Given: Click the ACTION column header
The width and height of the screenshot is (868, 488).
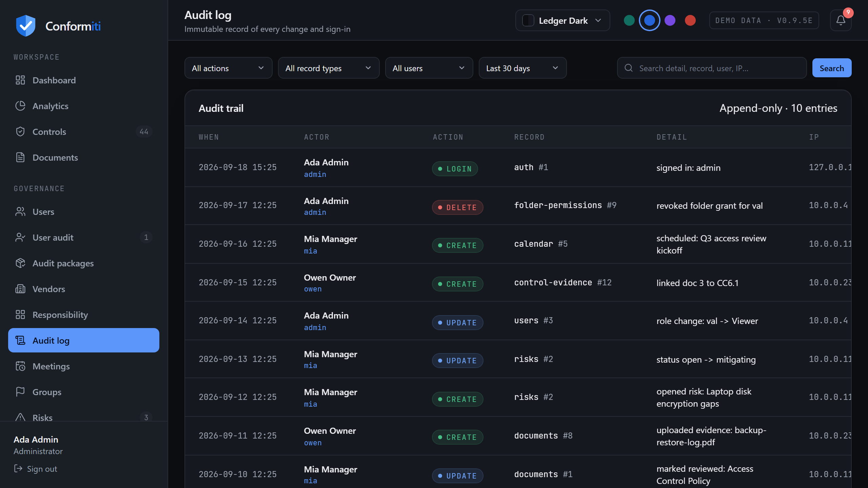Looking at the screenshot, I should point(448,137).
